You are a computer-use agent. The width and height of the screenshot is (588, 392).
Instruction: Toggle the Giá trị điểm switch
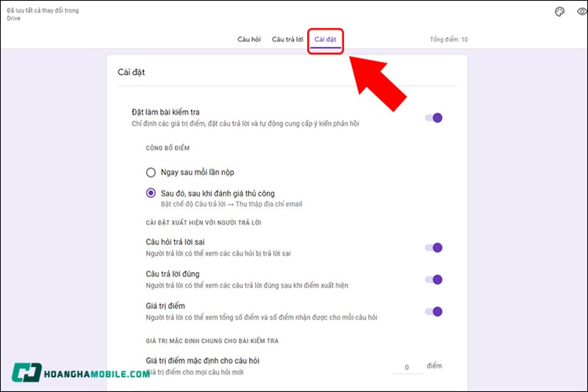pyautogui.click(x=434, y=311)
